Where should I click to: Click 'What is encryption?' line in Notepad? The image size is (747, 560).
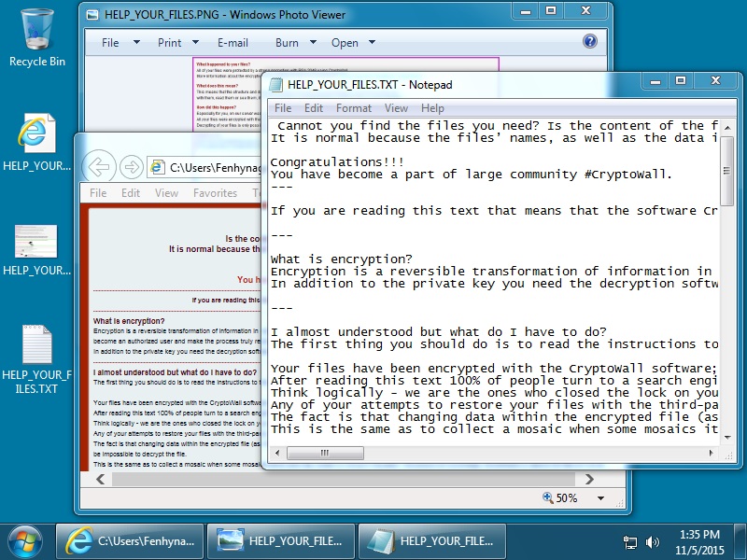[341, 259]
